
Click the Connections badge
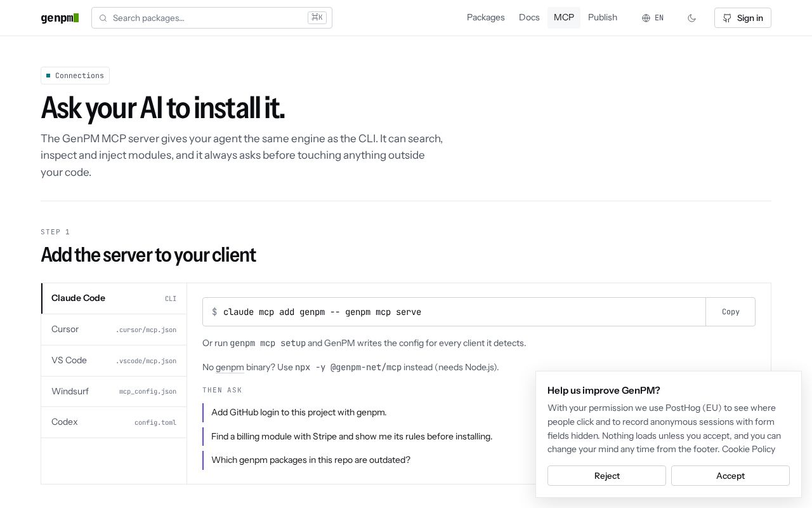pos(75,76)
